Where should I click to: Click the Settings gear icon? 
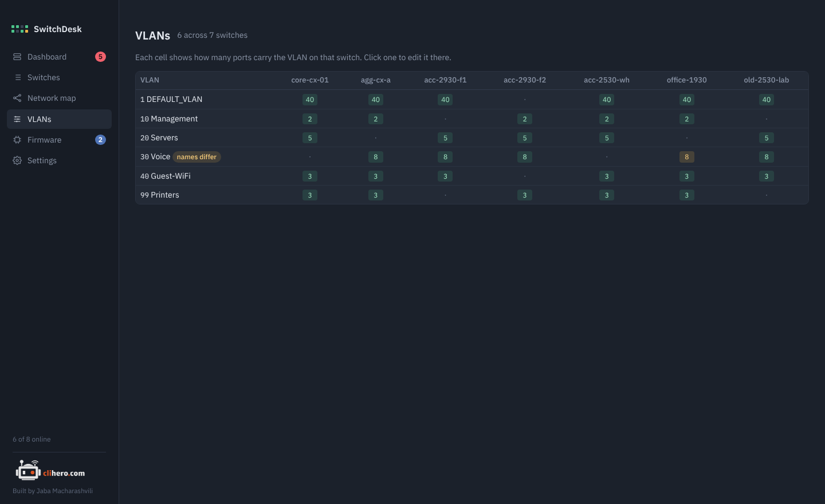point(17,160)
